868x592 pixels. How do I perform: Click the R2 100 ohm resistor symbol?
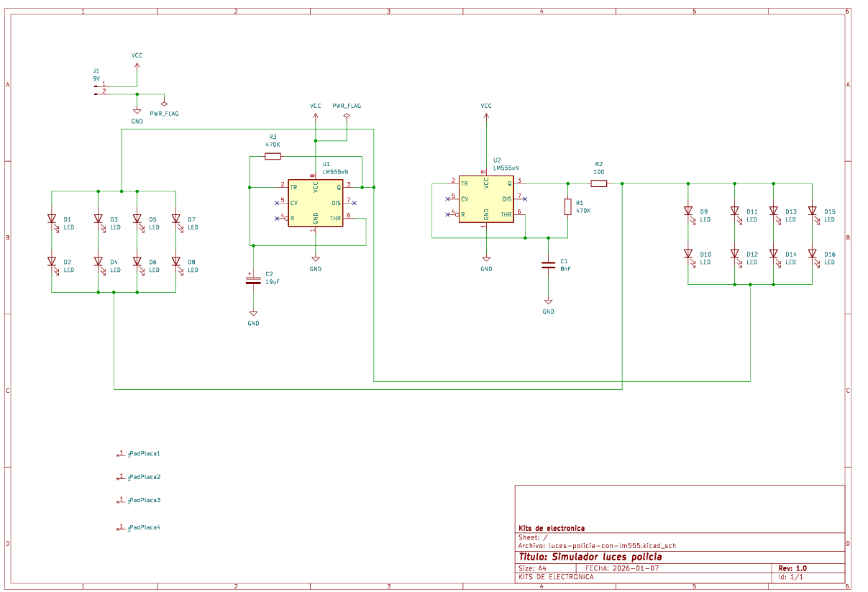[x=599, y=183]
